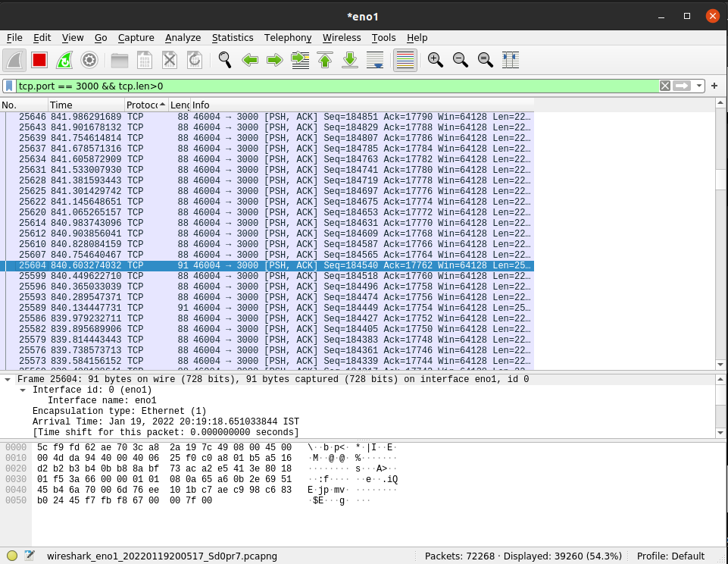Toggle auto-scroll during live capture
The height and width of the screenshot is (564, 728).
click(x=375, y=60)
